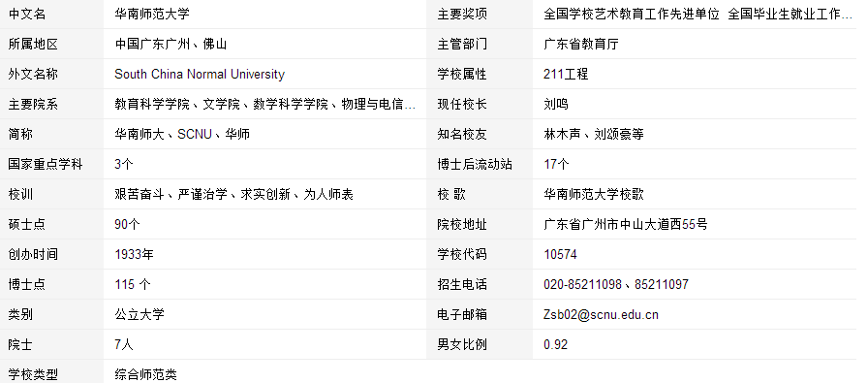Select the abbreviation 华南师大、SCNU、华师
868x383 pixels.
182,134
